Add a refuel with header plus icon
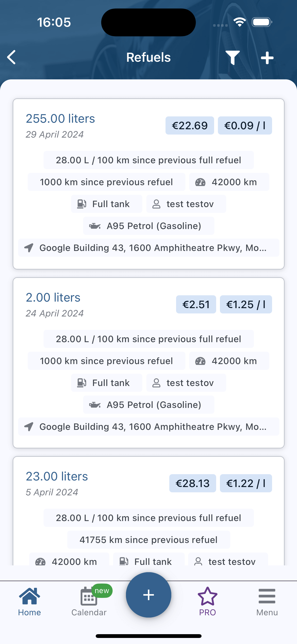 (x=267, y=58)
